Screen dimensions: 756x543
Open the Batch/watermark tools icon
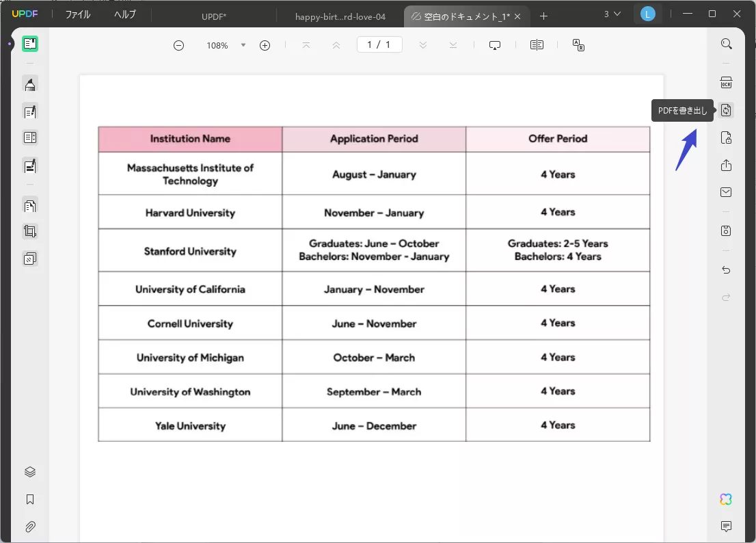[30, 259]
